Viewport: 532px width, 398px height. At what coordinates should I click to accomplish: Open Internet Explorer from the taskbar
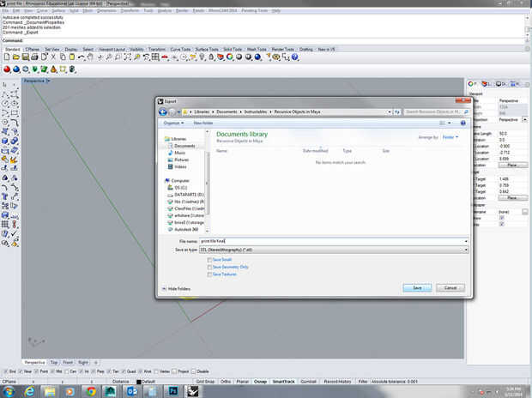29,391
